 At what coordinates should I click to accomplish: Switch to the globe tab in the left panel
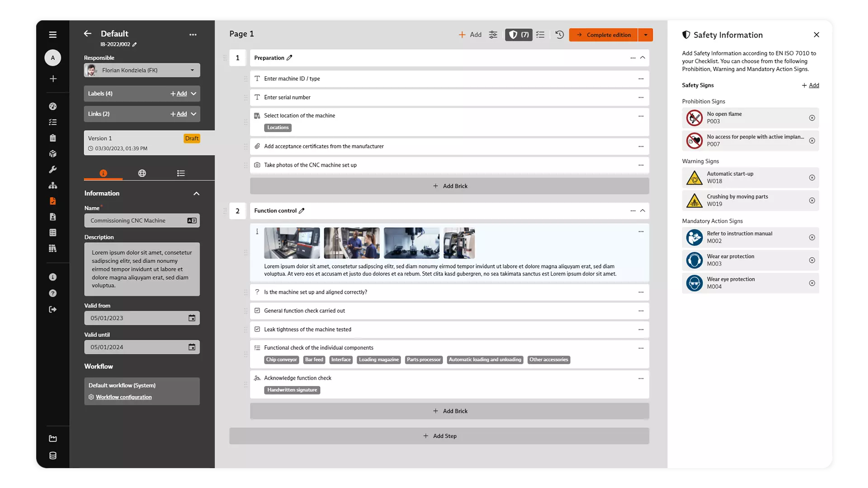tap(142, 173)
